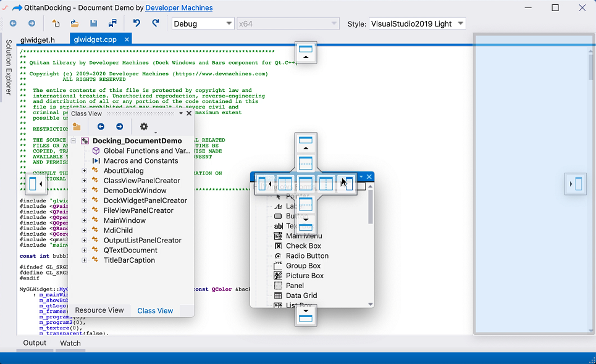
Task: Choose the dock marker at the window's bottom edge
Action: [306, 316]
